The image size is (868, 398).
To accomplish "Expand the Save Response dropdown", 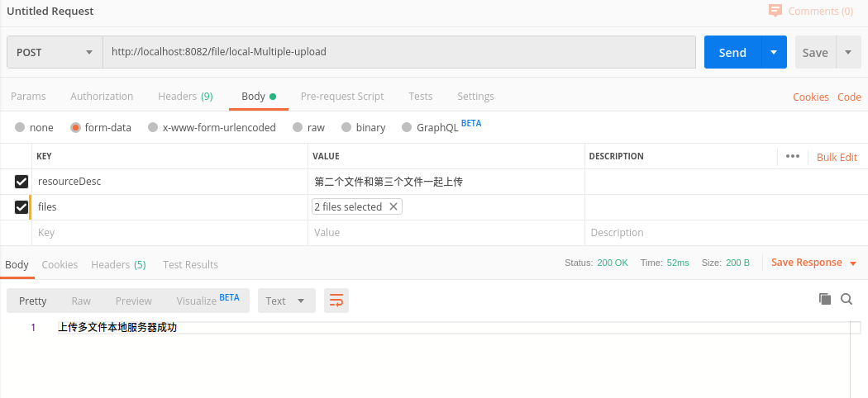I will click(x=853, y=263).
